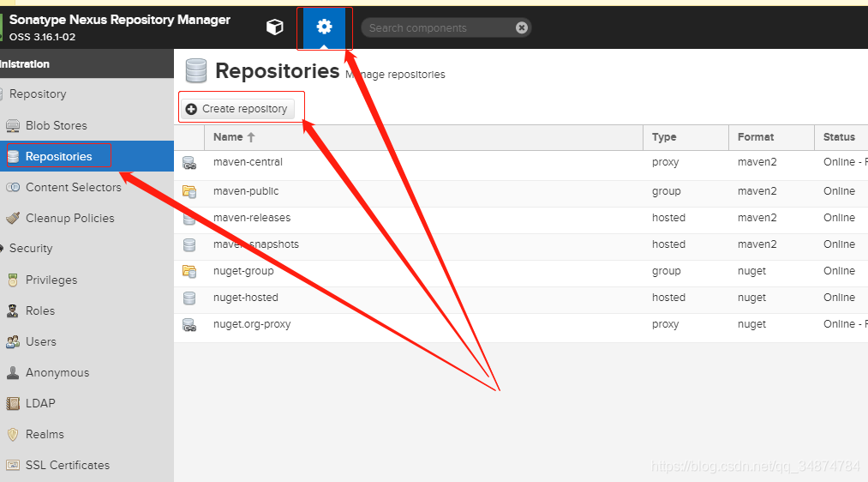Screen dimensions: 868x482
Task: Open Content Selectors in sidebar
Action: pos(87,187)
